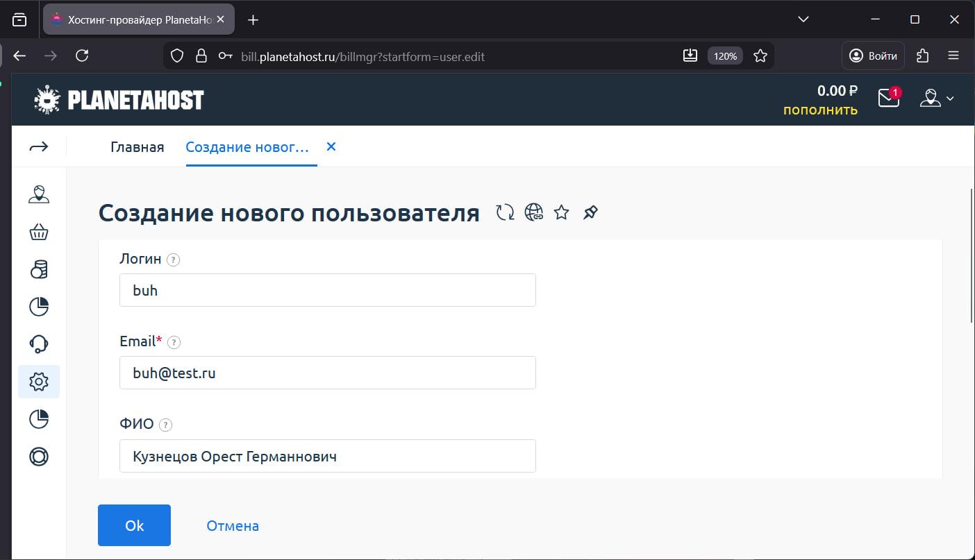Expand the user account chevron top right
The width and height of the screenshot is (975, 560).
coord(951,99)
